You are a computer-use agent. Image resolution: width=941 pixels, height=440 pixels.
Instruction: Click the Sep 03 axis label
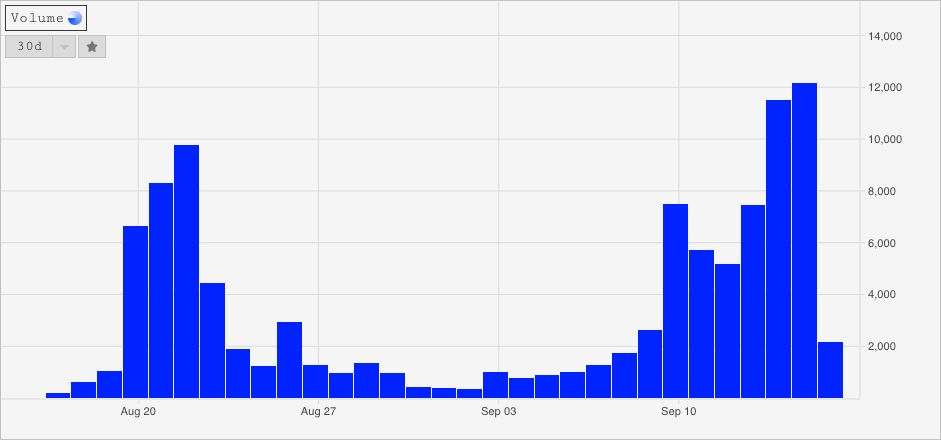pyautogui.click(x=499, y=412)
